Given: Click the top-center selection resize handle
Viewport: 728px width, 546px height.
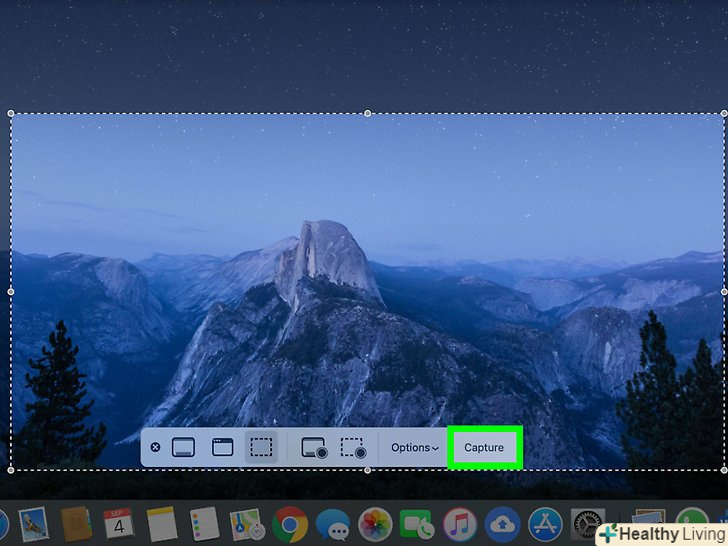Looking at the screenshot, I should click(x=368, y=114).
